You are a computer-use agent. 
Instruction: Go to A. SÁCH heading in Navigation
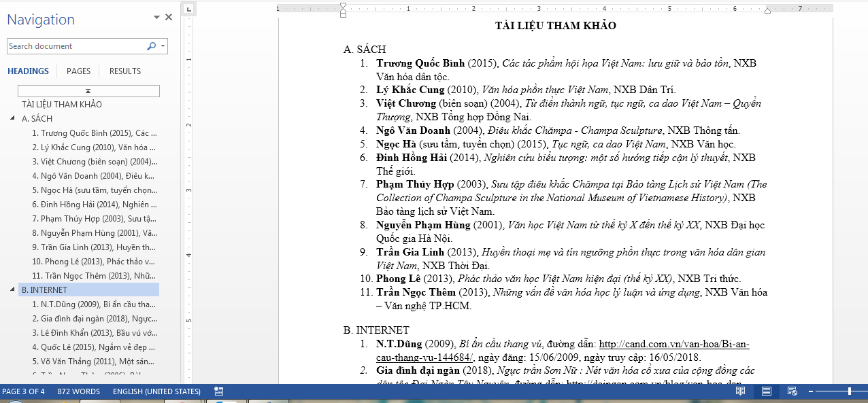point(37,118)
